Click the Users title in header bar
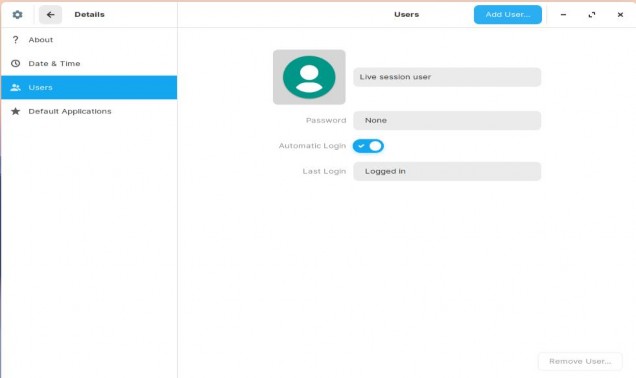Screen dimensions: 636x378 click(x=406, y=15)
